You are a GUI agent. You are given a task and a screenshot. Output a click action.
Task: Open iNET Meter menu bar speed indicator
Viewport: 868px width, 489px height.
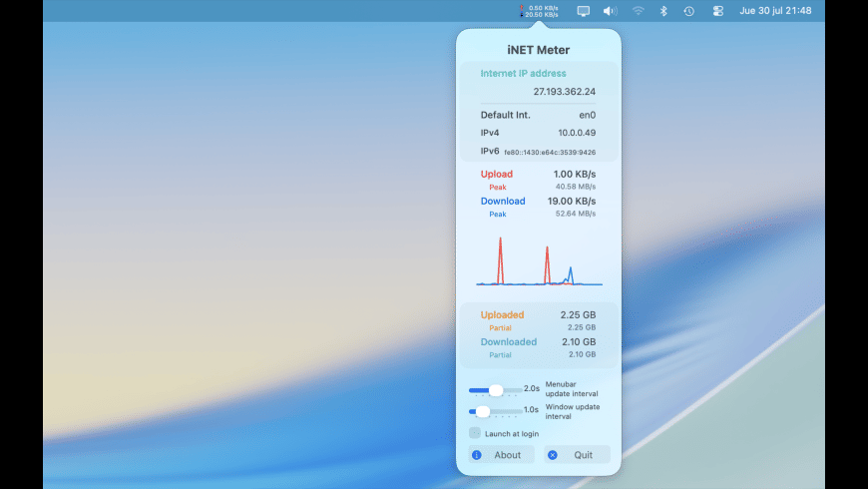coord(539,11)
